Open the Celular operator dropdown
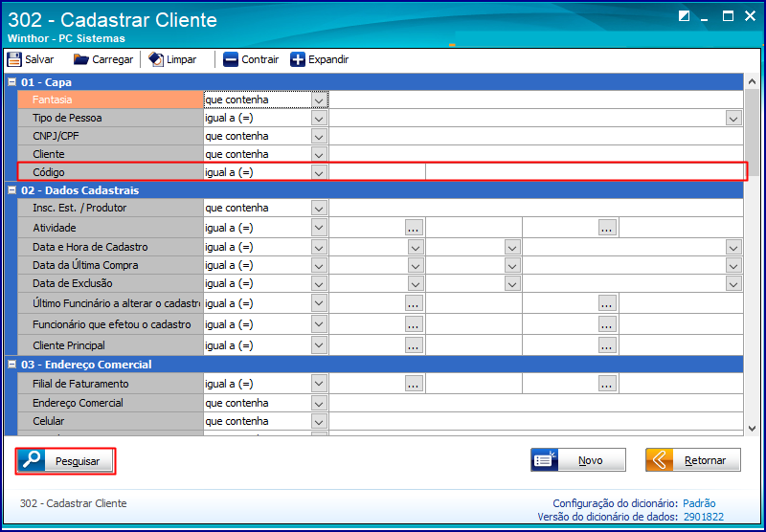This screenshot has height=532, width=766. [319, 421]
